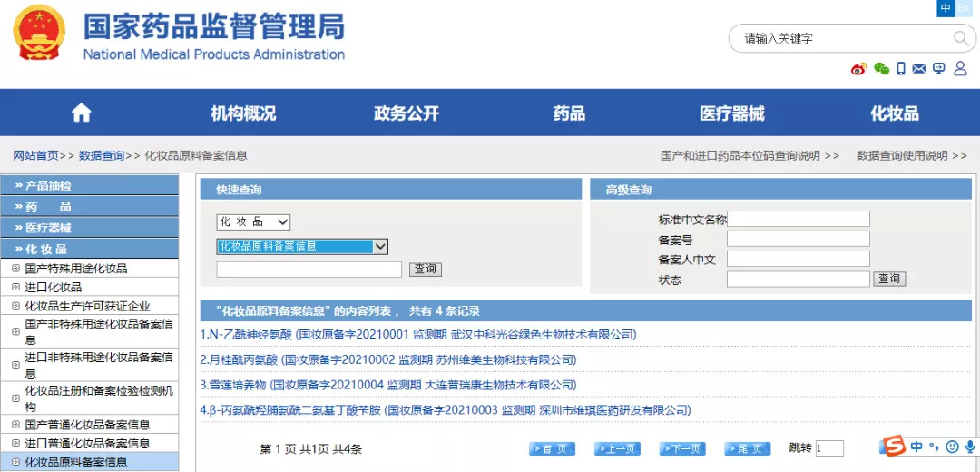Go to 下一页 next page
The width and height of the screenshot is (980, 472).
(x=682, y=449)
